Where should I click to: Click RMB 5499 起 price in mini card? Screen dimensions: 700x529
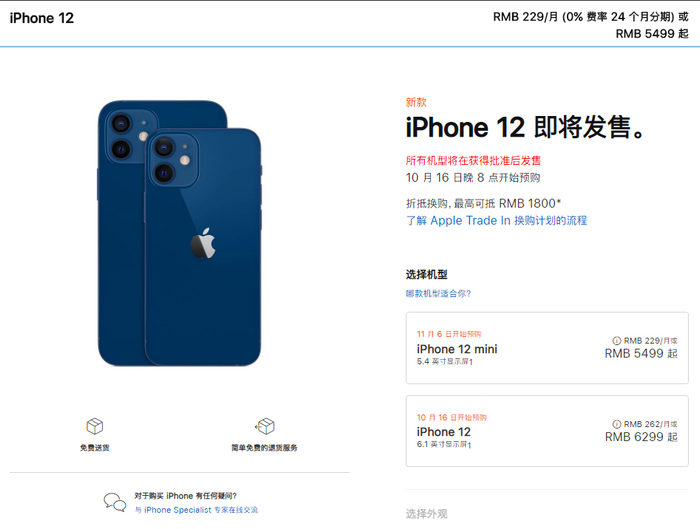[x=641, y=354]
